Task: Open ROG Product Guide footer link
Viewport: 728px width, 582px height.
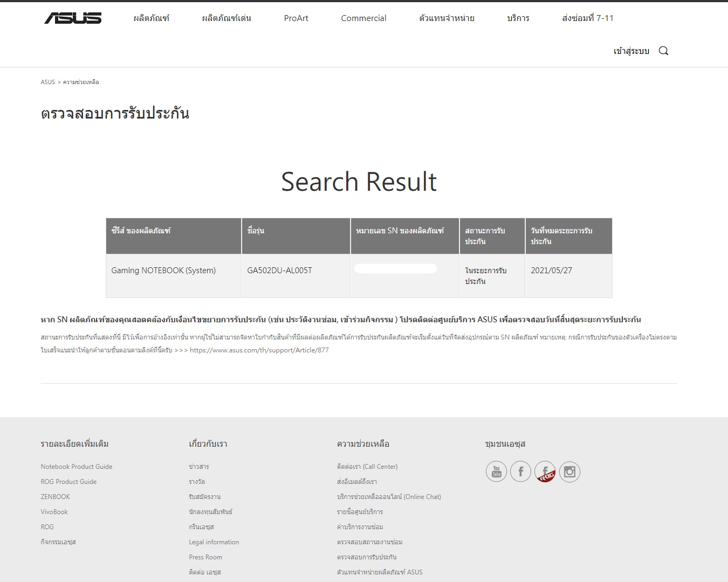Action: coord(69,482)
